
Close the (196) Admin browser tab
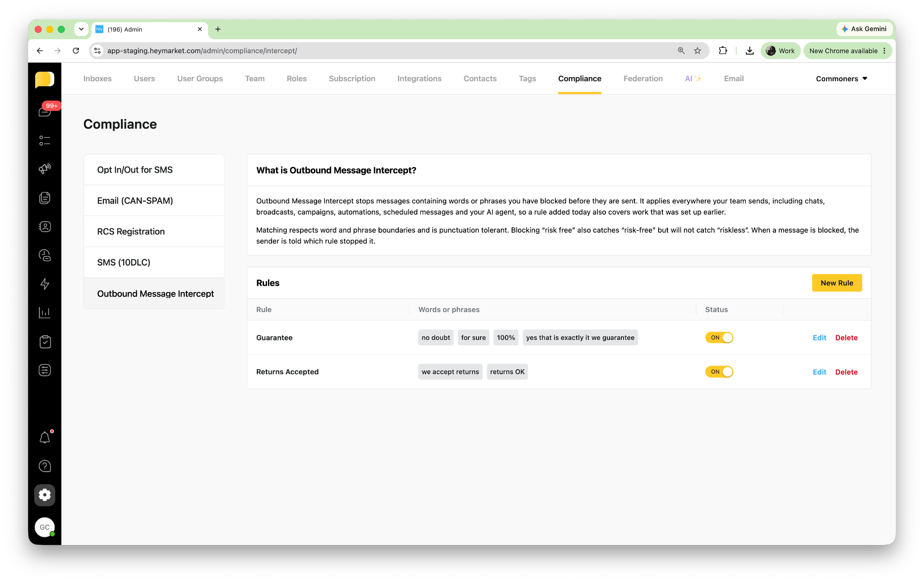pyautogui.click(x=200, y=29)
